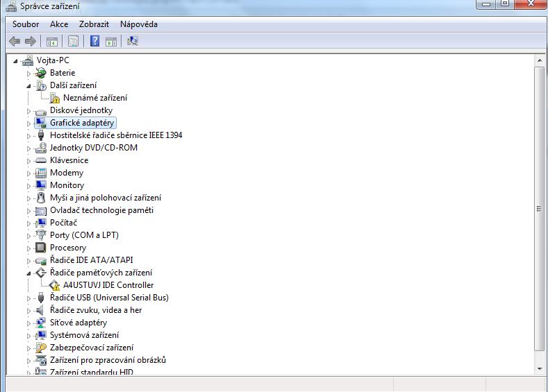Image resolution: width=548 pixels, height=392 pixels.
Task: Click the Modemy phone icon
Action: click(41, 173)
